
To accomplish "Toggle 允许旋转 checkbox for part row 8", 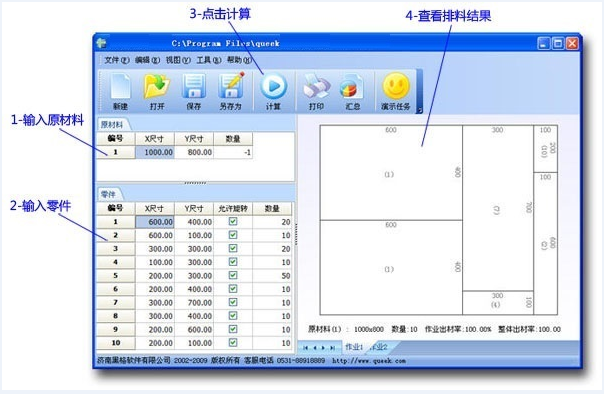I will click(x=233, y=316).
